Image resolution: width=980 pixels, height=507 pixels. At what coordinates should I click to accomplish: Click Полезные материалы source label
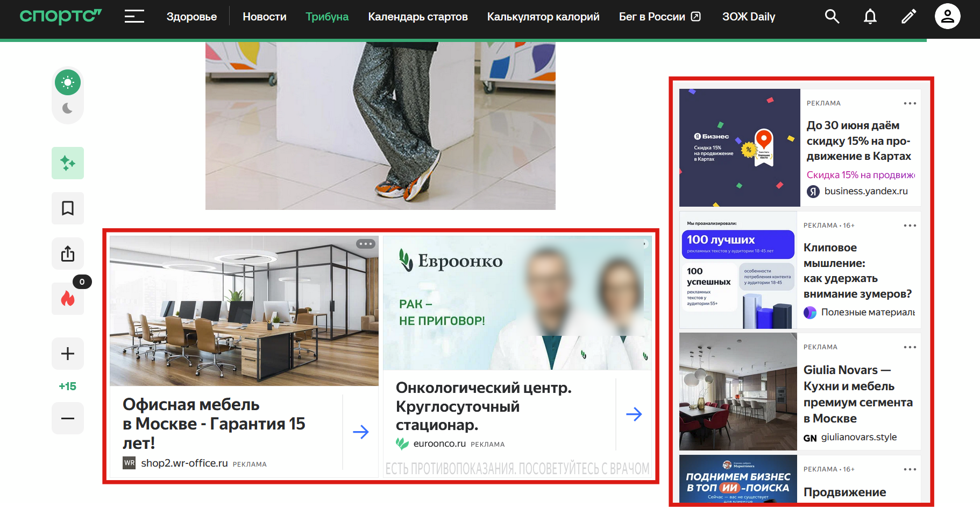[x=868, y=312]
